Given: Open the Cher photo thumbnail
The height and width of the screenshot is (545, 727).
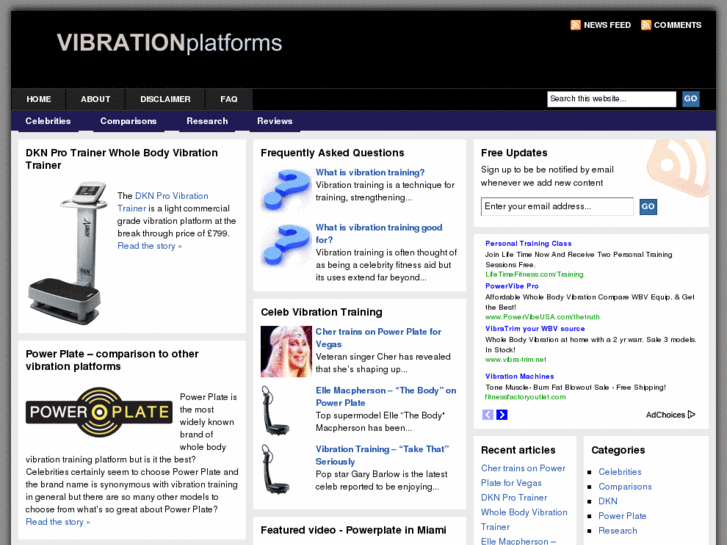Looking at the screenshot, I should point(286,351).
